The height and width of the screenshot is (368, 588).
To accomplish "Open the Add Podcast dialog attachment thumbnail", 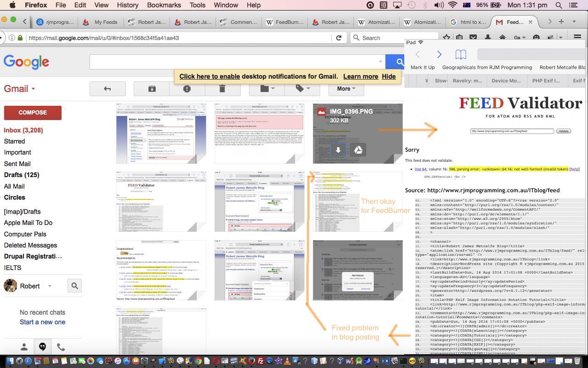I will (x=358, y=270).
